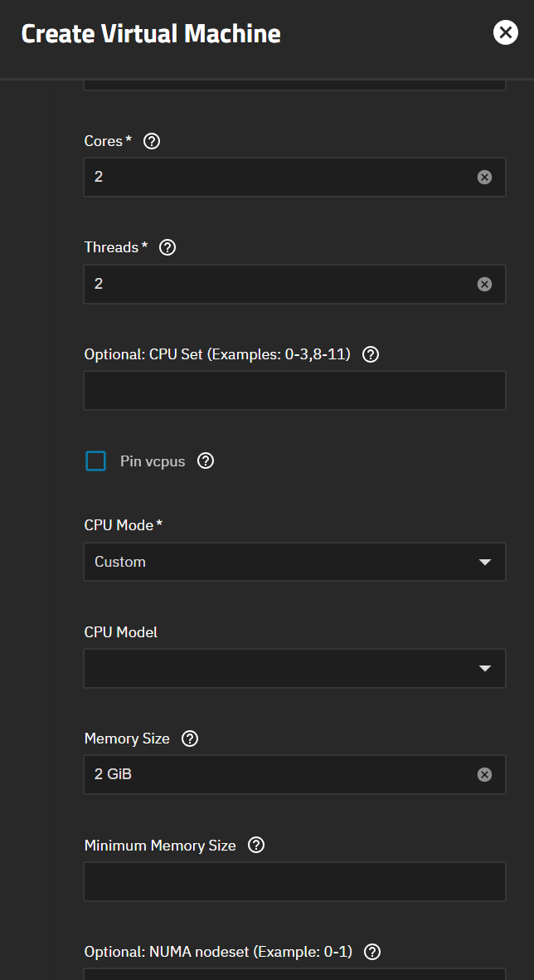
Task: View help for Pin vcpus
Action: 206,461
